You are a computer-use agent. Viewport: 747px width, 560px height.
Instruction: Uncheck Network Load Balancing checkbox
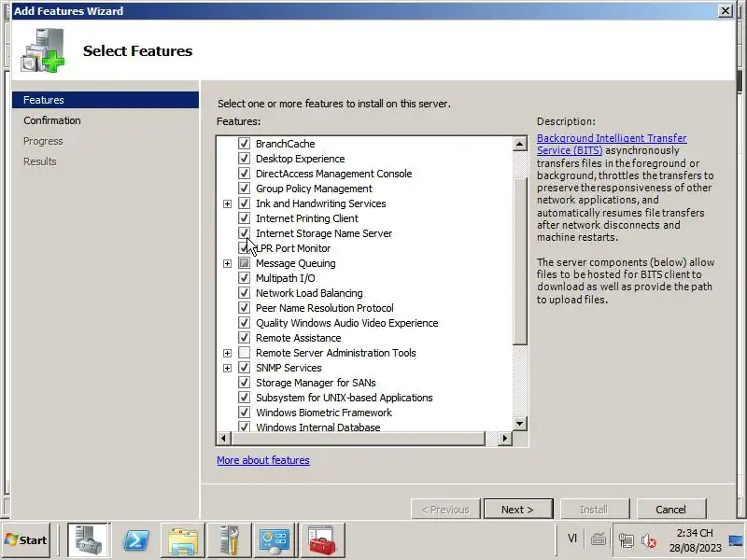[244, 293]
